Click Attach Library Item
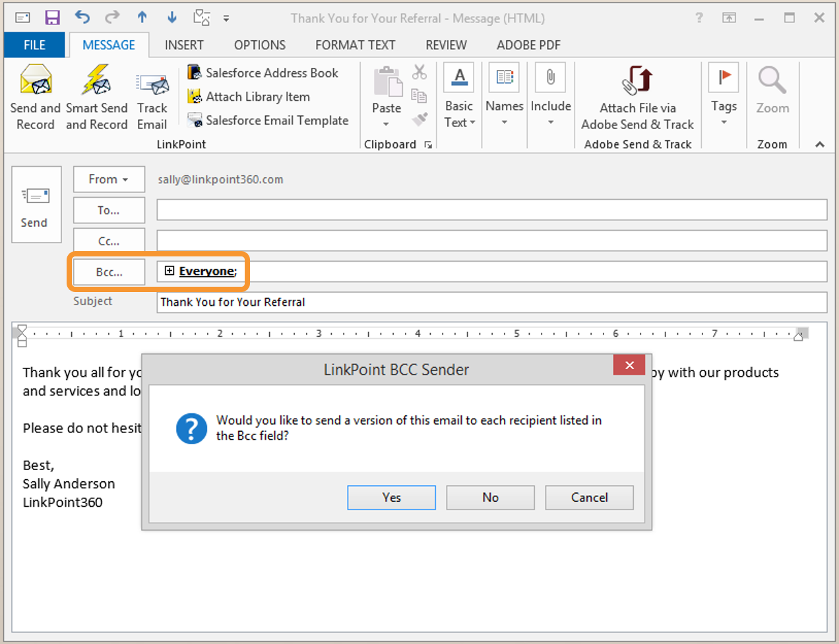Viewport: 839px width, 644px height. tap(249, 96)
